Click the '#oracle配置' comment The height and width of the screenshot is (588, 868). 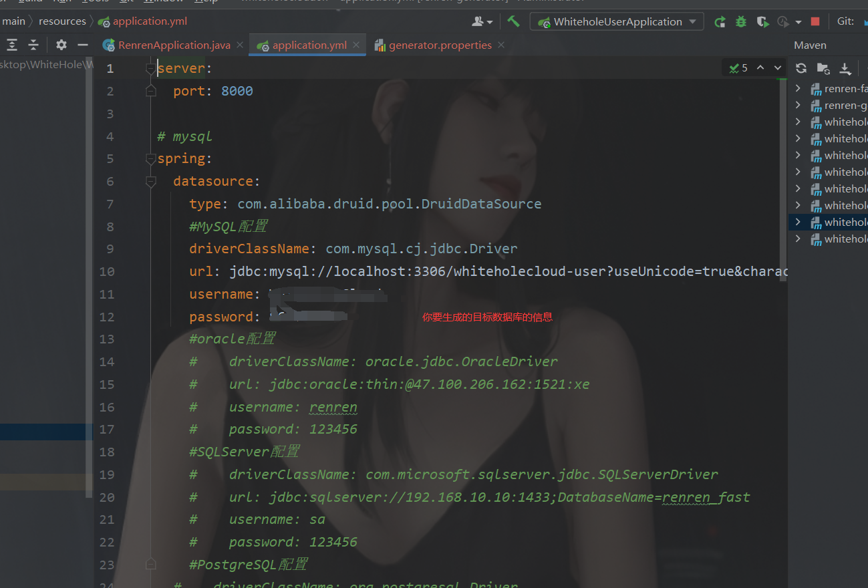233,339
